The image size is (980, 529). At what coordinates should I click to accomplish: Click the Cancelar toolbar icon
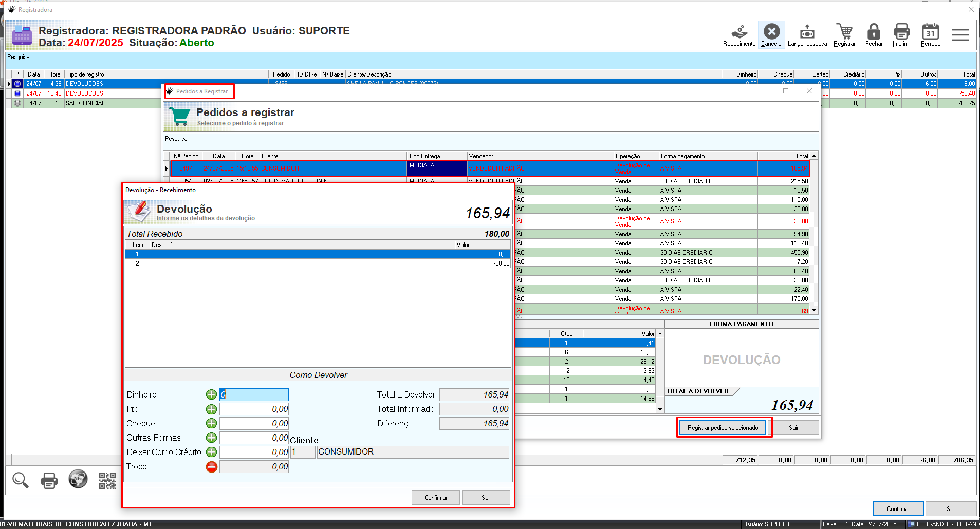[771, 35]
